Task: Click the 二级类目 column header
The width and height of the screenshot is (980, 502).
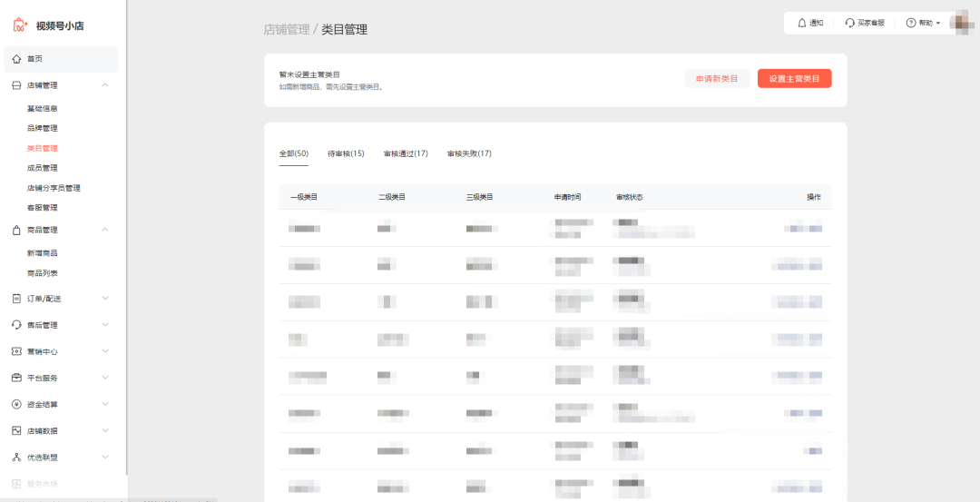Action: [392, 197]
